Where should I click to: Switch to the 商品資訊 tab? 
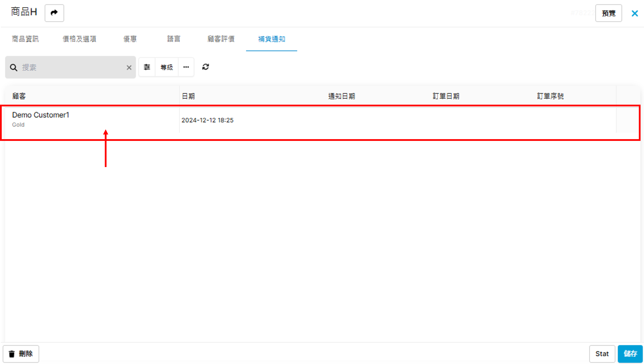[x=25, y=39]
